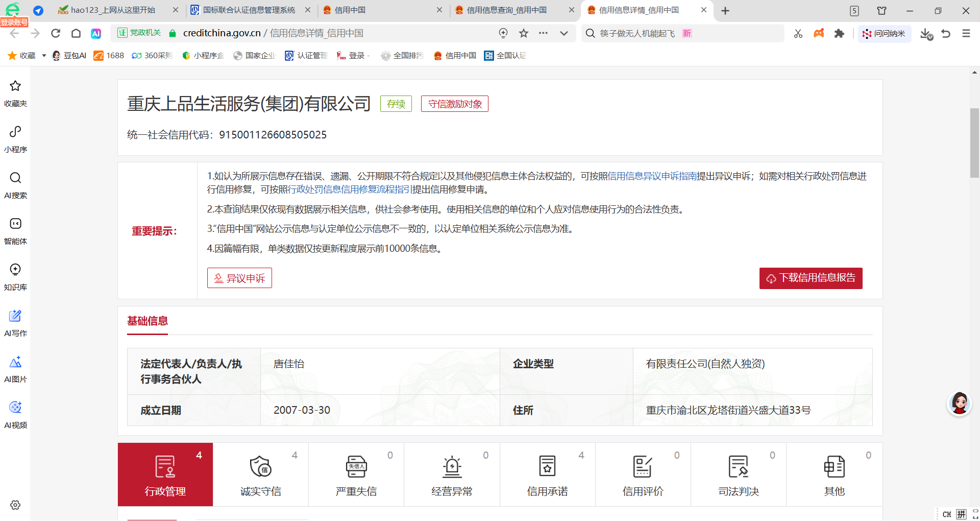Bookmark page with the address bar star

pos(524,33)
